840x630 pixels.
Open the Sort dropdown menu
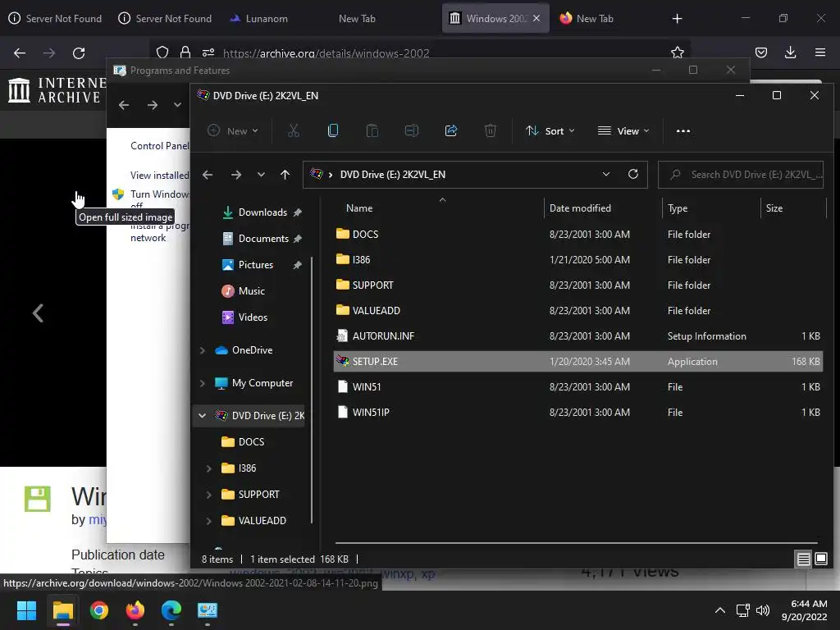pos(550,130)
